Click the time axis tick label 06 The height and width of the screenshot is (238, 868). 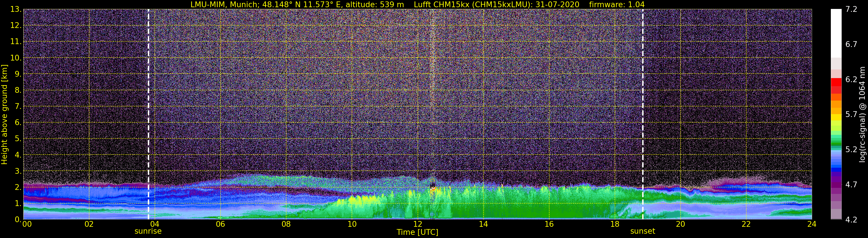(220, 224)
